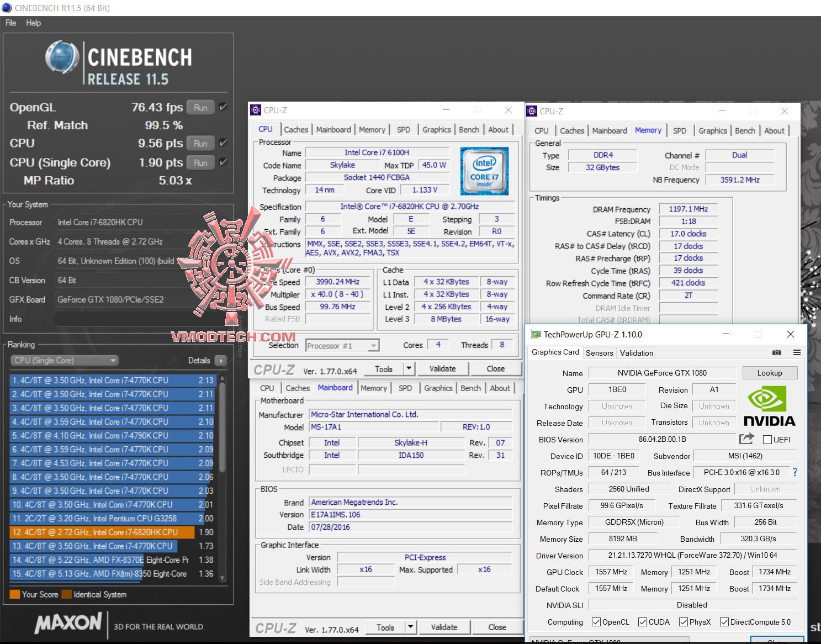Viewport: 821px width, 644px height.
Task: Select ranking row 14 for the AMD FX-8370E
Action: [112, 560]
